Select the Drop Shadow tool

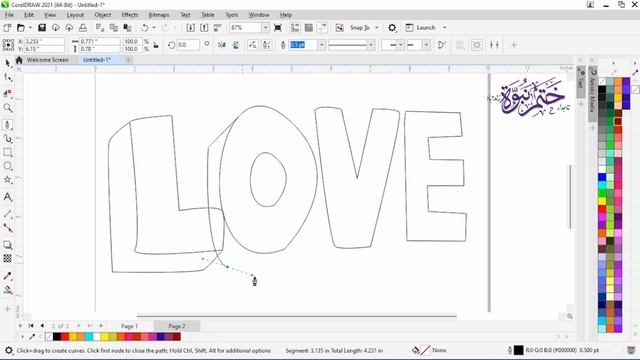tap(7, 245)
